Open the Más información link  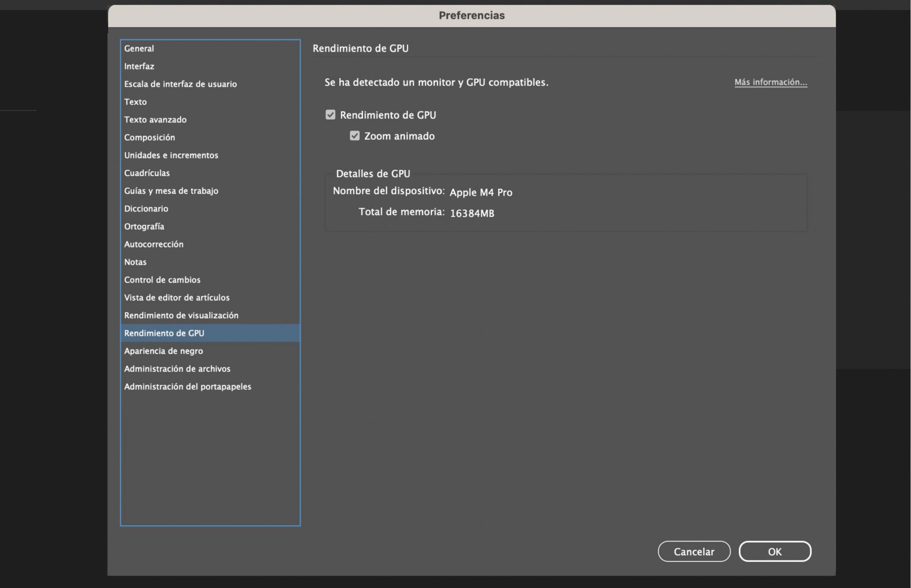770,82
